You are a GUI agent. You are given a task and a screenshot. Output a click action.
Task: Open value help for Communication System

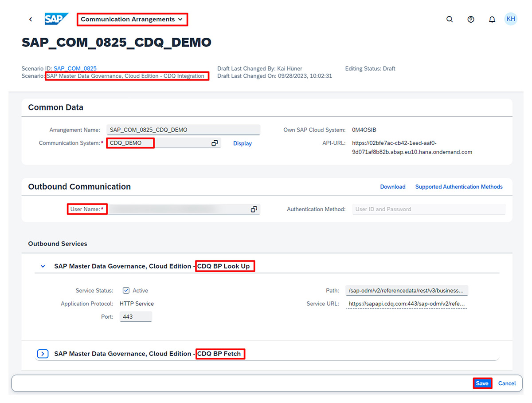215,143
